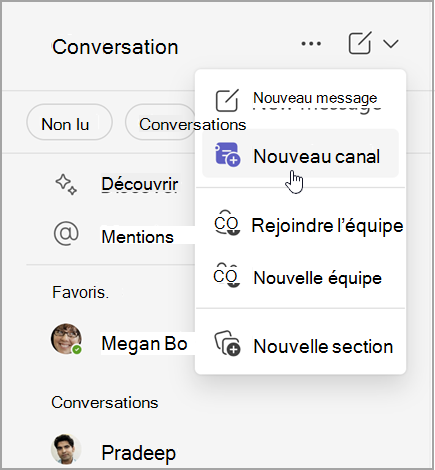
Task: Click the Conversation panel title
Action: [115, 47]
